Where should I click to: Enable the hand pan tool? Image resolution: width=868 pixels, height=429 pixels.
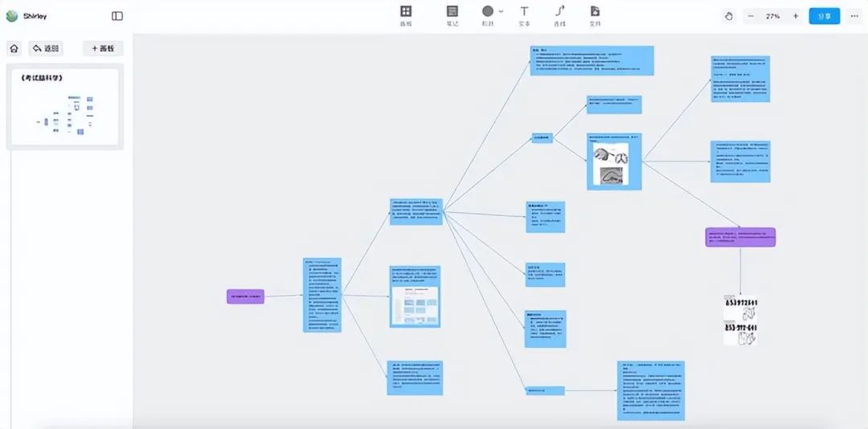click(728, 16)
